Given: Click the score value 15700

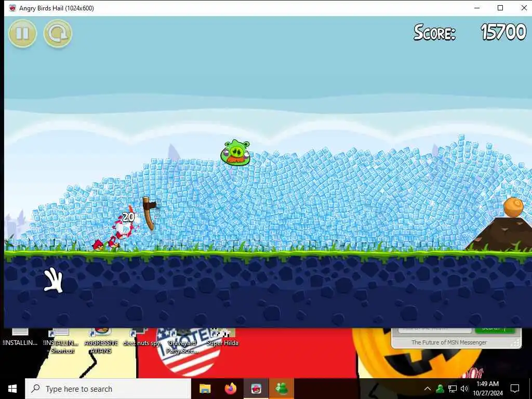Looking at the screenshot, I should click(x=503, y=32).
